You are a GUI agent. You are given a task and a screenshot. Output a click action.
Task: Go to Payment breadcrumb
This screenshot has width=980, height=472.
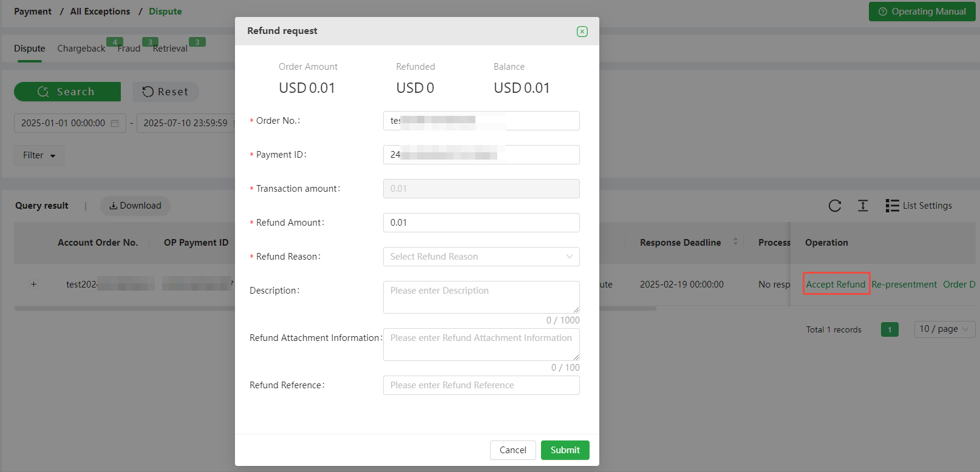tap(33, 12)
